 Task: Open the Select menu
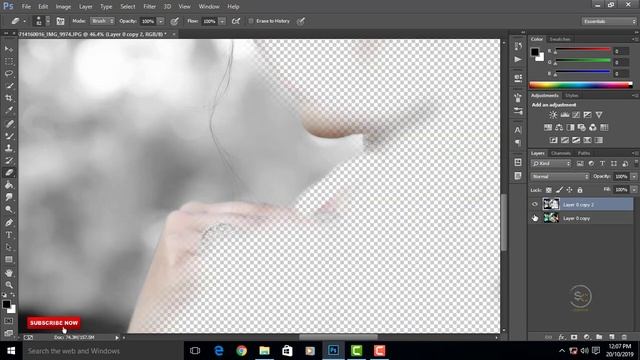(127, 7)
